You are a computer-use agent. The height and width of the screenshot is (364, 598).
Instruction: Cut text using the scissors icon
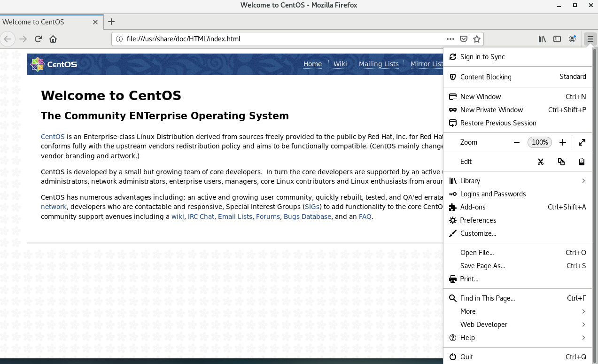pos(541,161)
